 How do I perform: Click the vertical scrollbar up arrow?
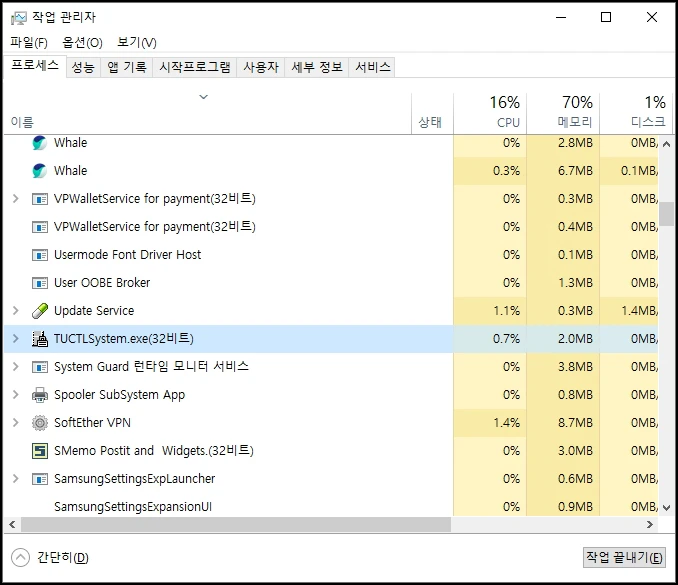pyautogui.click(x=667, y=144)
